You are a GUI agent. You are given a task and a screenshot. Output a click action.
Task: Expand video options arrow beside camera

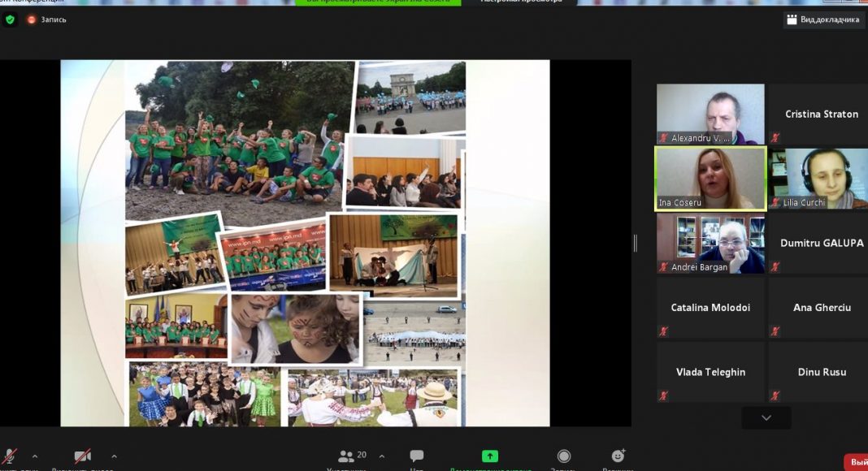[114, 456]
